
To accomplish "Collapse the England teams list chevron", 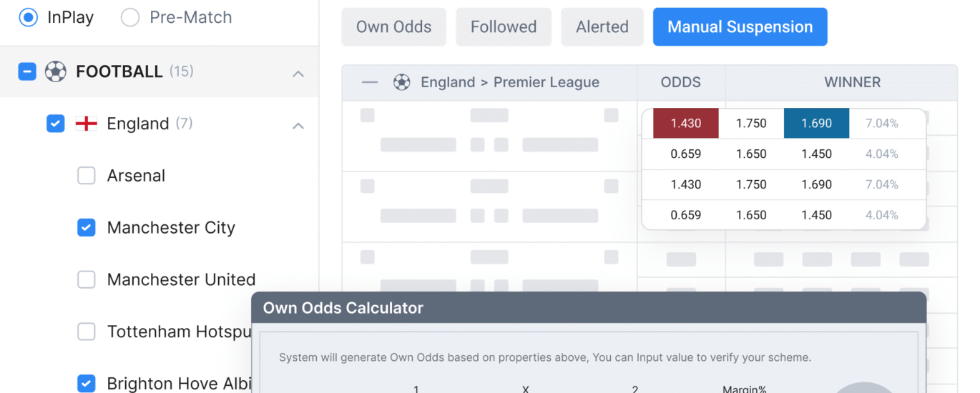I will (298, 126).
